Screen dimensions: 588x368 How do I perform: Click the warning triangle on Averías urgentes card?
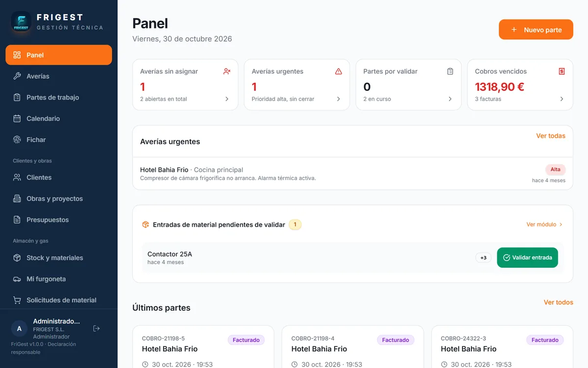pyautogui.click(x=339, y=72)
